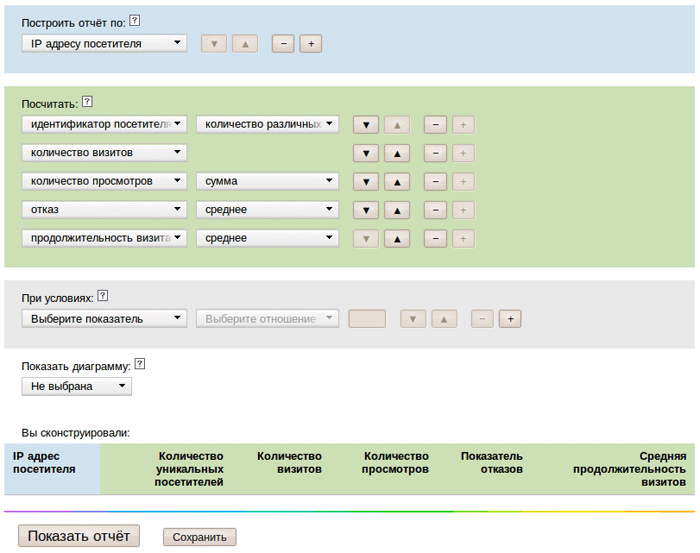Click condition value input field
The width and height of the screenshot is (700, 553).
(x=367, y=319)
